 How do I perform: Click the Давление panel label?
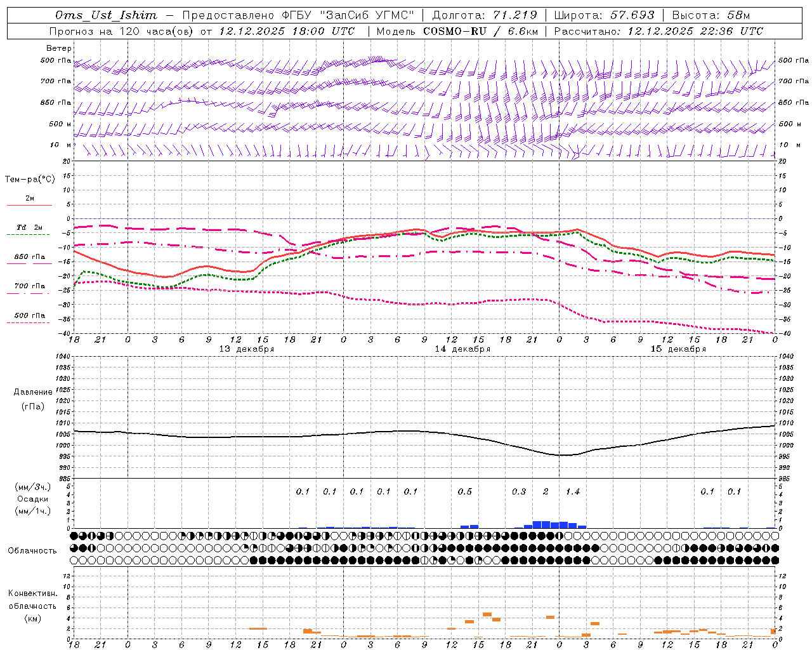(33, 392)
